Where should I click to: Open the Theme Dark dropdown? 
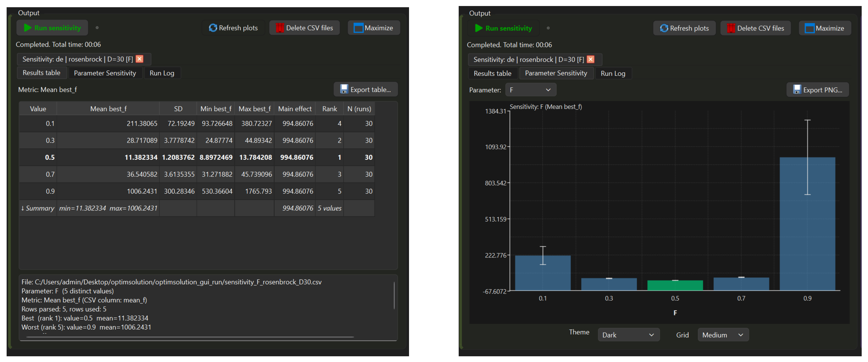[x=628, y=335]
